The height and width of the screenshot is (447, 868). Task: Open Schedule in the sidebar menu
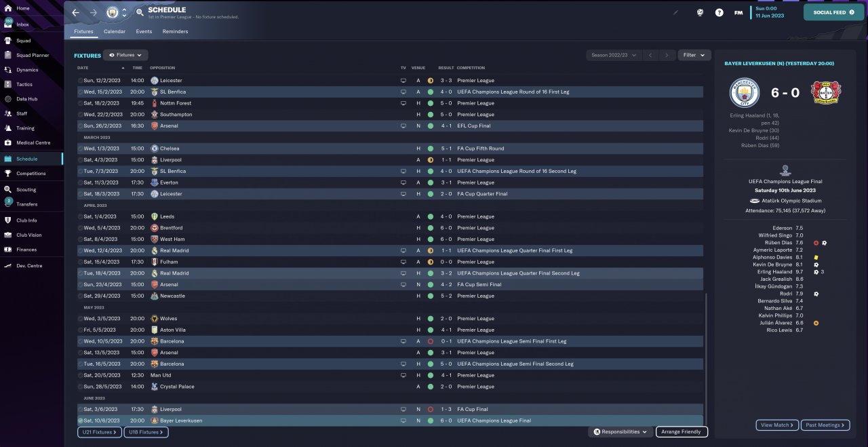(x=31, y=159)
